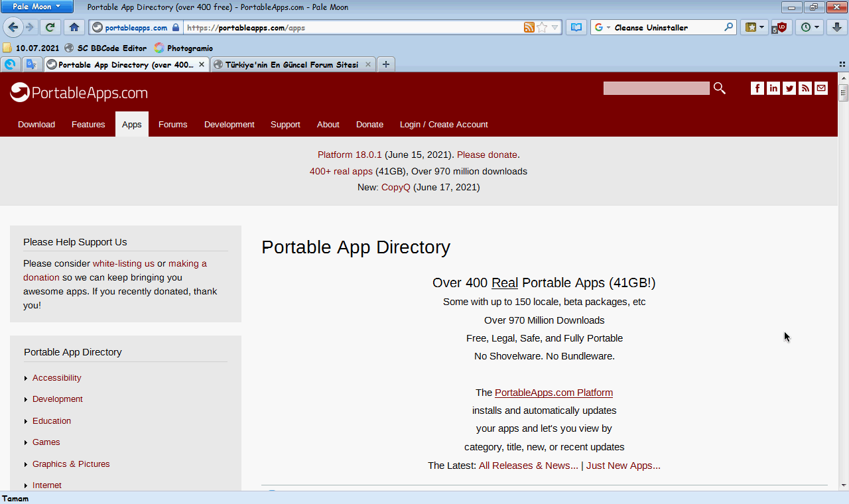Image resolution: width=849 pixels, height=504 pixels.
Task: Open the downloads arrow button
Action: (x=837, y=27)
